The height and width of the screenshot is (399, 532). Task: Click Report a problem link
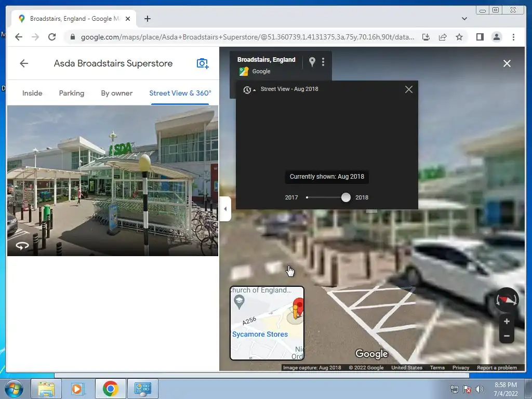click(497, 367)
